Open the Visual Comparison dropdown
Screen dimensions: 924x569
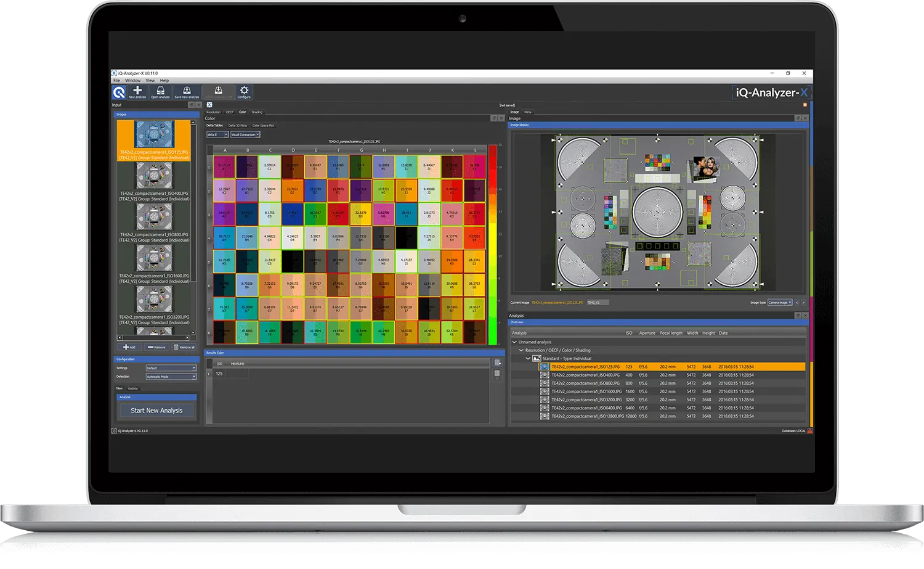(x=245, y=134)
